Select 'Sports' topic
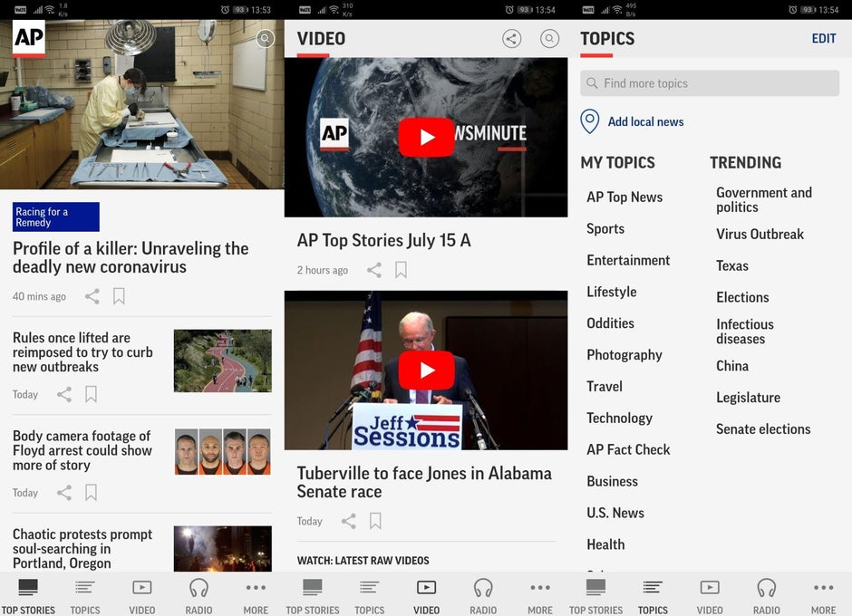852x616 pixels. 605,228
